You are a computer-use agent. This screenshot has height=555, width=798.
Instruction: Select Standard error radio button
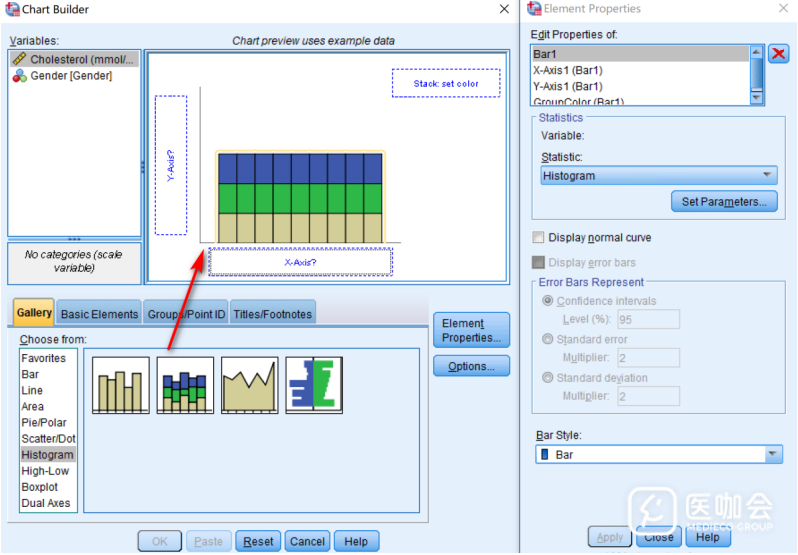pyautogui.click(x=547, y=339)
